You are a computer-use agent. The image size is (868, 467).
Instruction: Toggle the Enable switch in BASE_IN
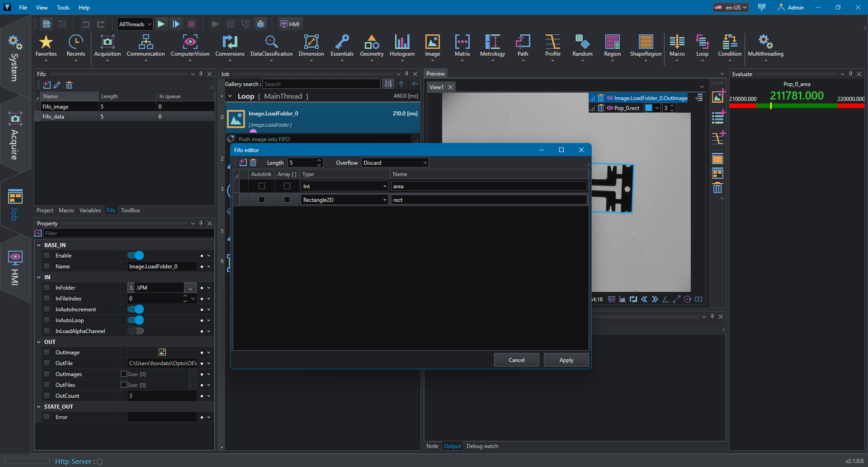pyautogui.click(x=136, y=256)
